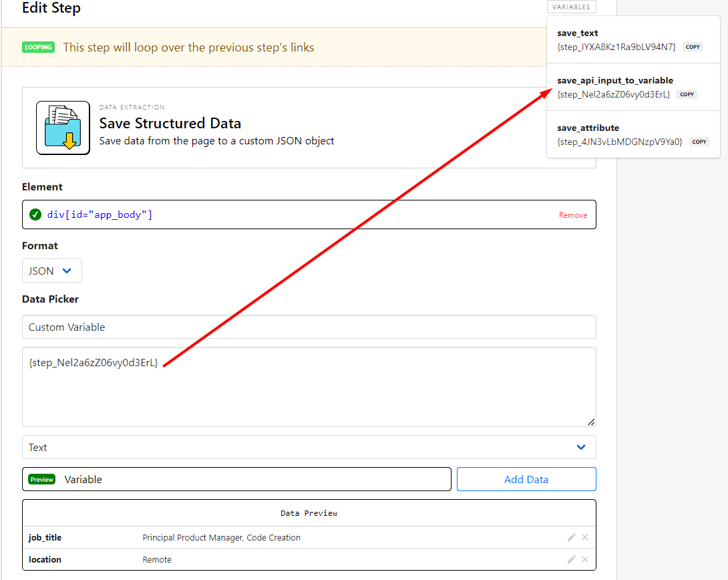
Task: Copy the save_text variable
Action: 693,47
